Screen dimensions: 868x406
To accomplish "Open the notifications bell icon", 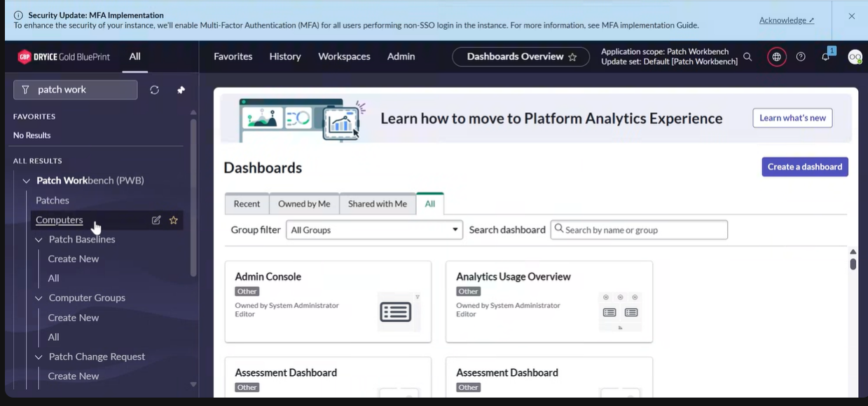I will [826, 56].
